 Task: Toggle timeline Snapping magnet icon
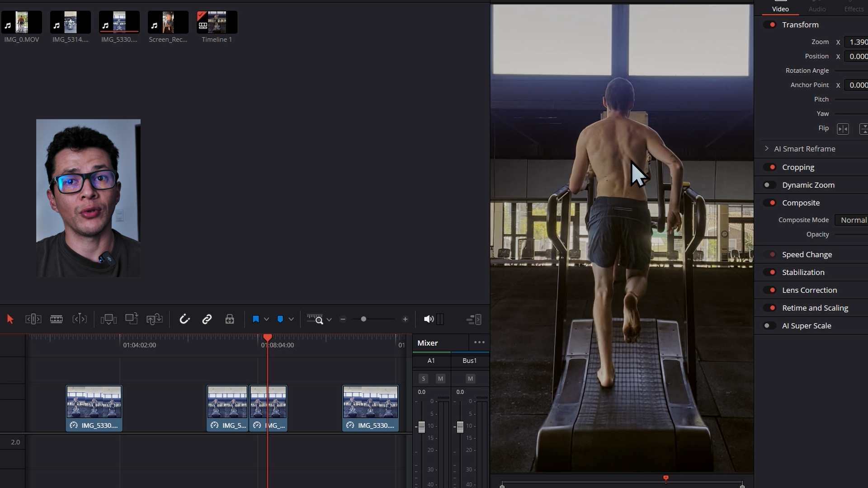184,319
